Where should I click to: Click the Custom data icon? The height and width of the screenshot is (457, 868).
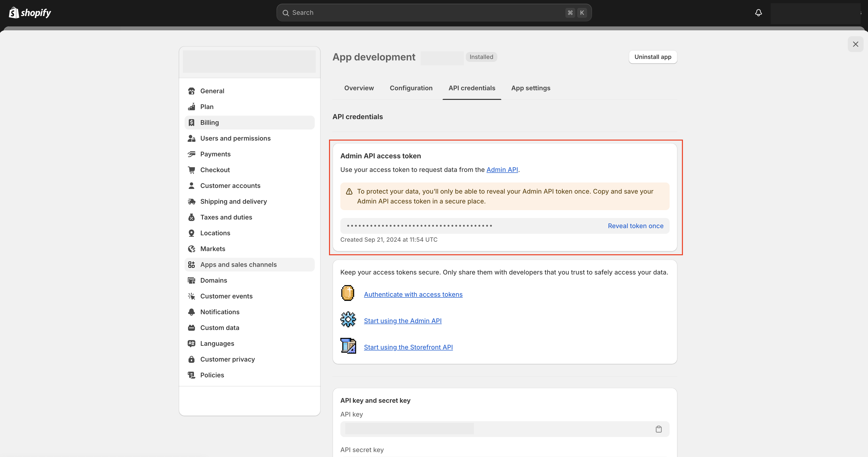pyautogui.click(x=191, y=328)
